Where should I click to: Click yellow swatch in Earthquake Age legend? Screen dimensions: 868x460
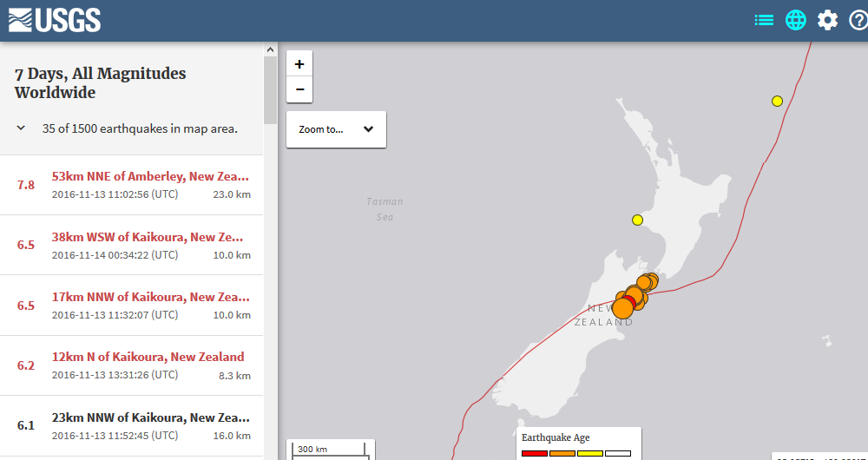pos(590,453)
